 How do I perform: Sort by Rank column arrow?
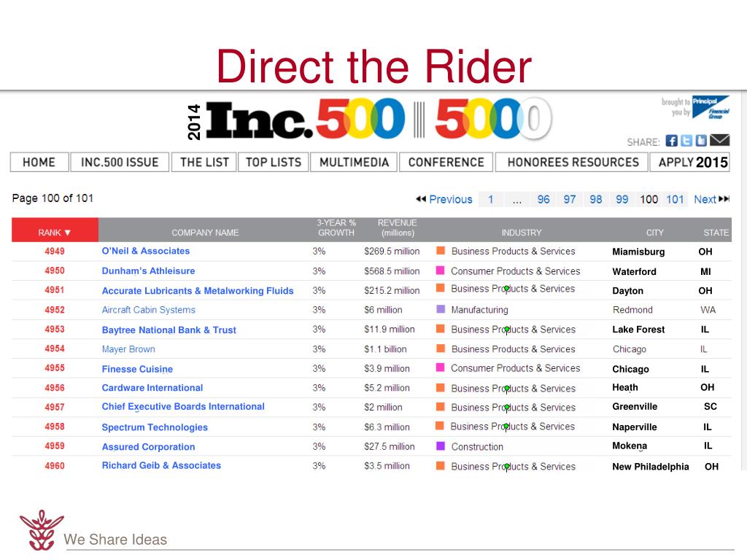coord(68,233)
